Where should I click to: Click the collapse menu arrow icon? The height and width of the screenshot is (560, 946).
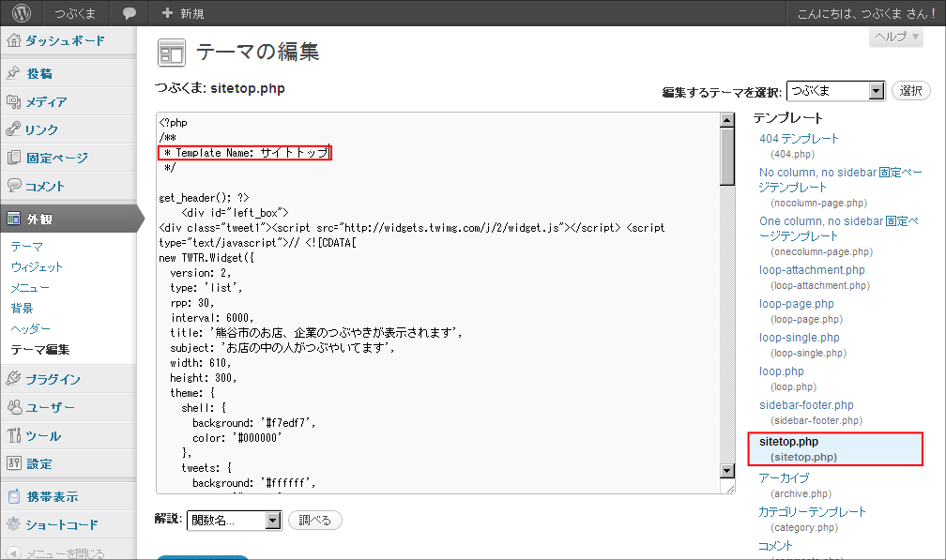point(14,552)
